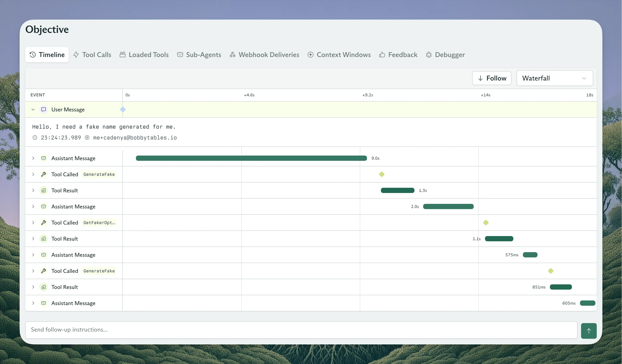Click the result icon of 851ms Tool Result
The width and height of the screenshot is (622, 364).
44,287
